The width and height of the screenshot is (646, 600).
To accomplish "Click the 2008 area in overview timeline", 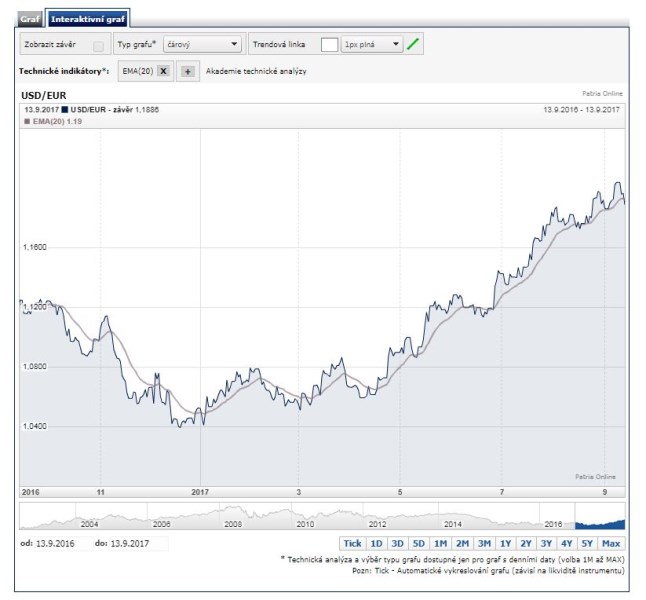I will click(233, 524).
